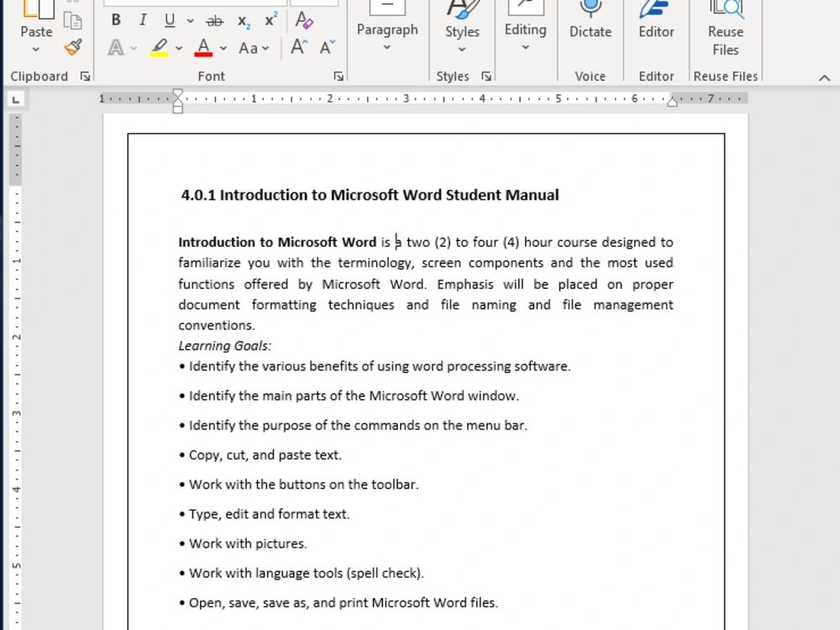This screenshot has height=630, width=840.
Task: Toggle Bold formatting
Action: [x=116, y=20]
